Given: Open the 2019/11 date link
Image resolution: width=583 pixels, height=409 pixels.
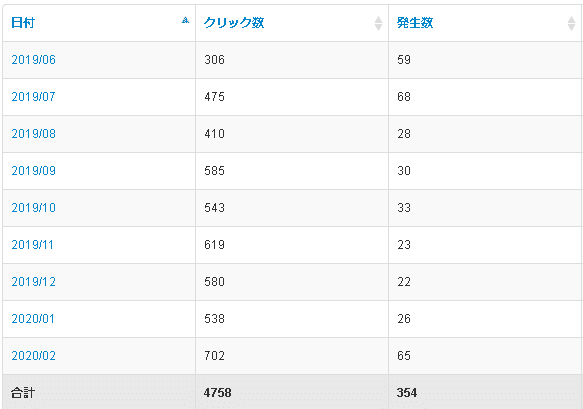Looking at the screenshot, I should point(32,245).
